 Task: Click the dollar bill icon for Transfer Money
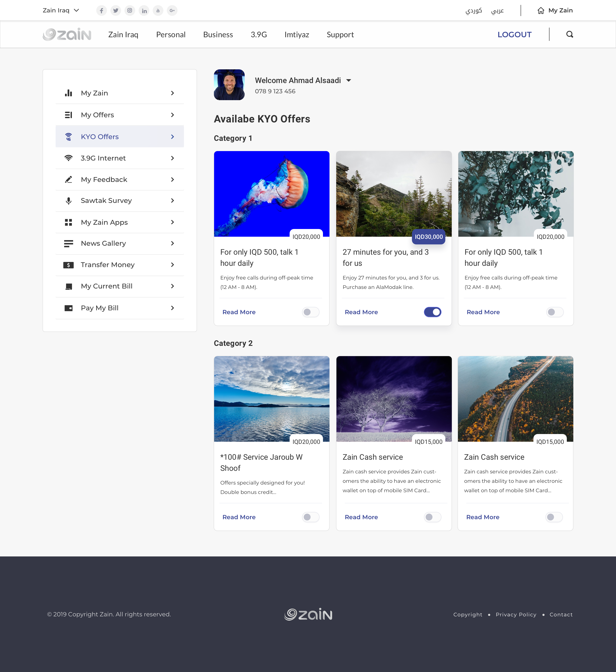68,265
